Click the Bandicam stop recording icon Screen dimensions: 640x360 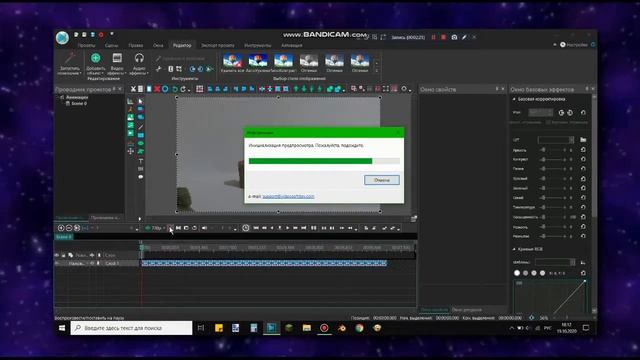click(444, 37)
